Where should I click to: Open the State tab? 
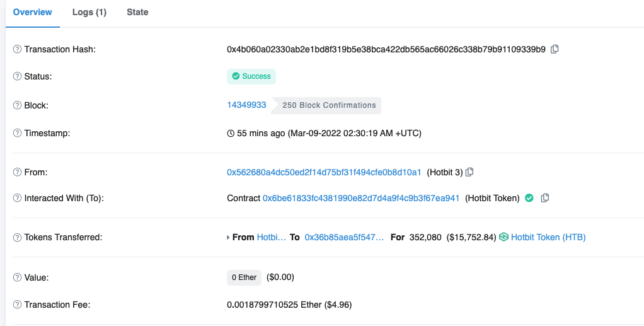coord(137,12)
